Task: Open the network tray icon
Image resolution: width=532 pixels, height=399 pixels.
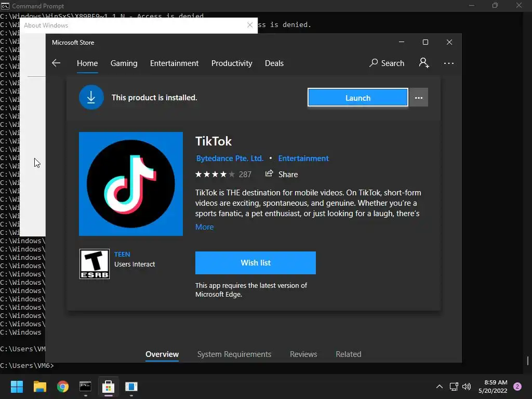Action: pos(454,387)
